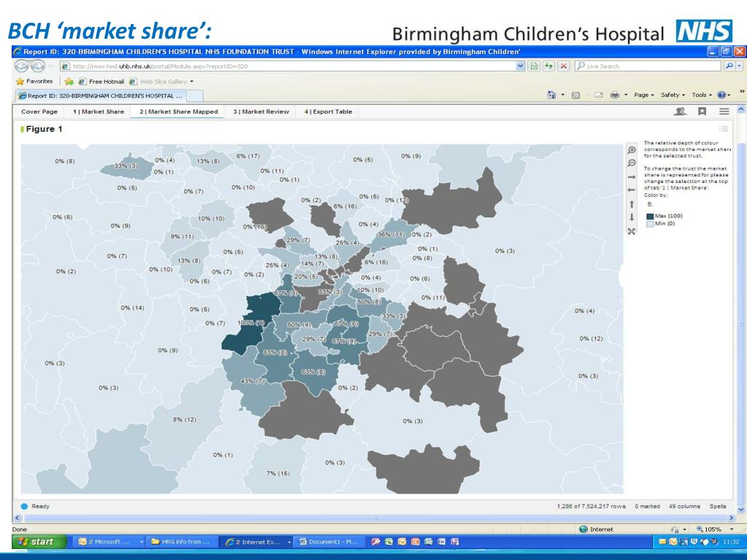Open the HRG info from taskbar item

click(x=182, y=542)
